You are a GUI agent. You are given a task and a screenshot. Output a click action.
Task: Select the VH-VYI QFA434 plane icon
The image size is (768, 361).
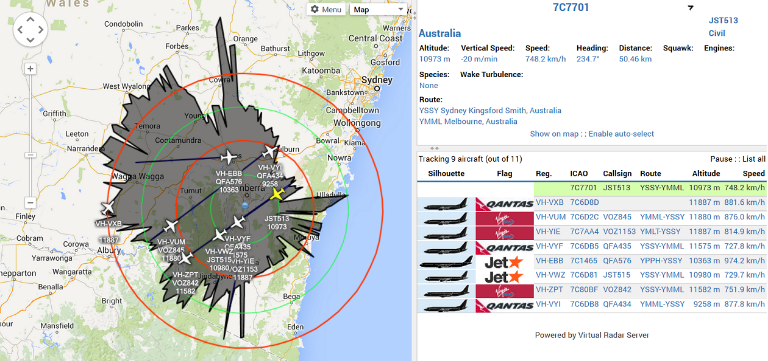(x=270, y=152)
